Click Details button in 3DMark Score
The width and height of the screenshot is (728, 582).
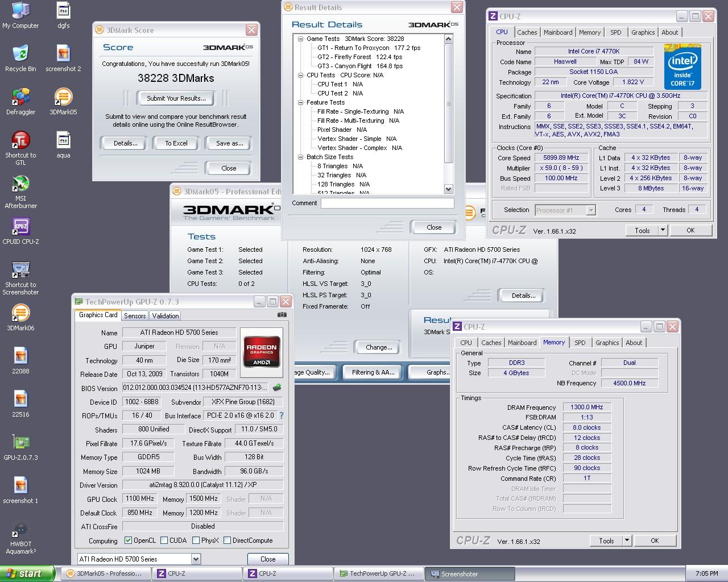coord(125,143)
